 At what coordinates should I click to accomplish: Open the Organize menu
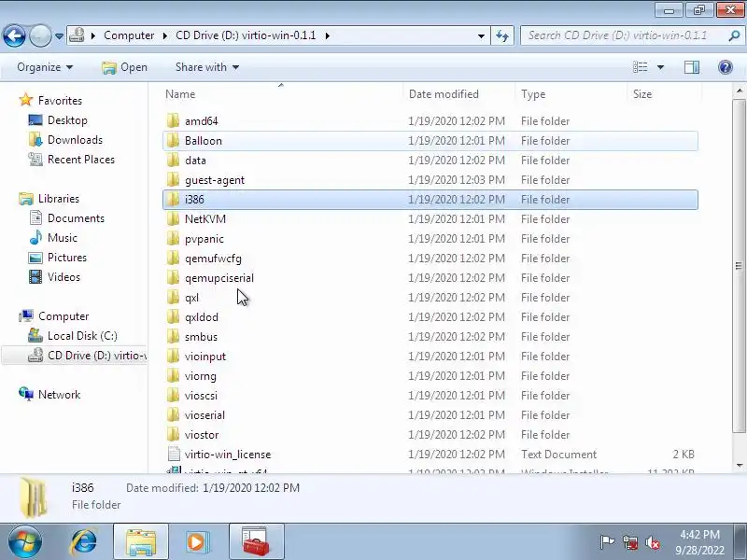[x=45, y=67]
